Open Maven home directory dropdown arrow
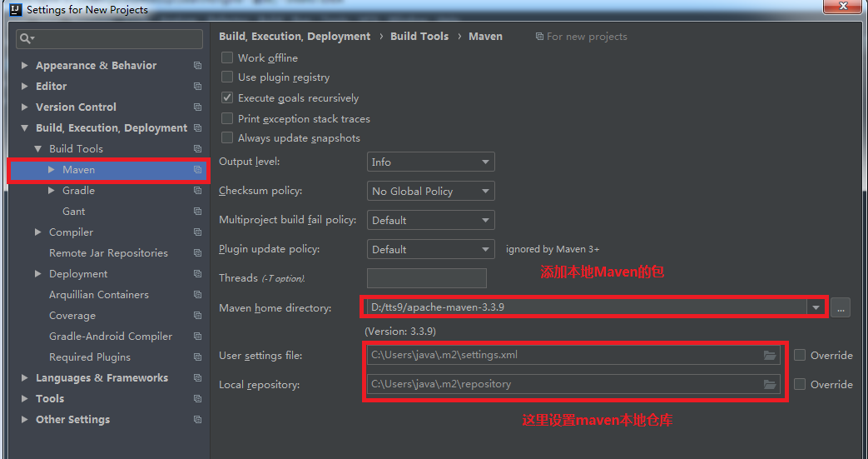 click(x=816, y=307)
